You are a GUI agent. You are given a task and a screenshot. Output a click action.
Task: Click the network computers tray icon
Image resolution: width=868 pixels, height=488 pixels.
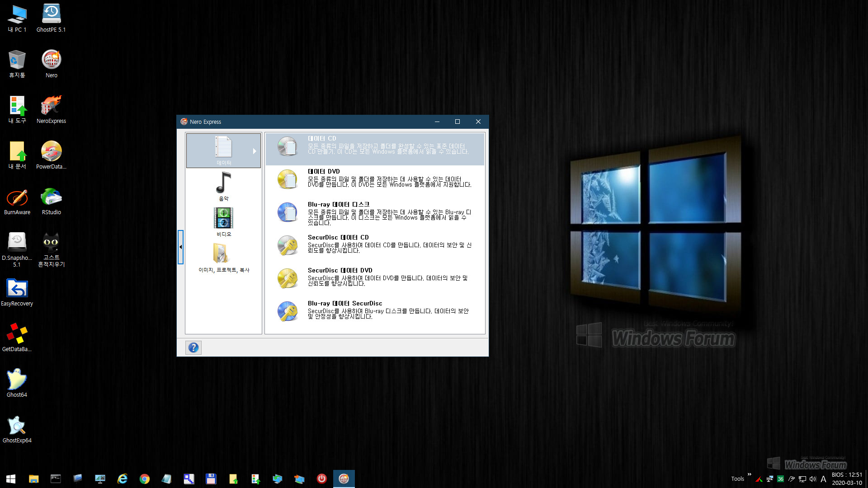point(769,479)
